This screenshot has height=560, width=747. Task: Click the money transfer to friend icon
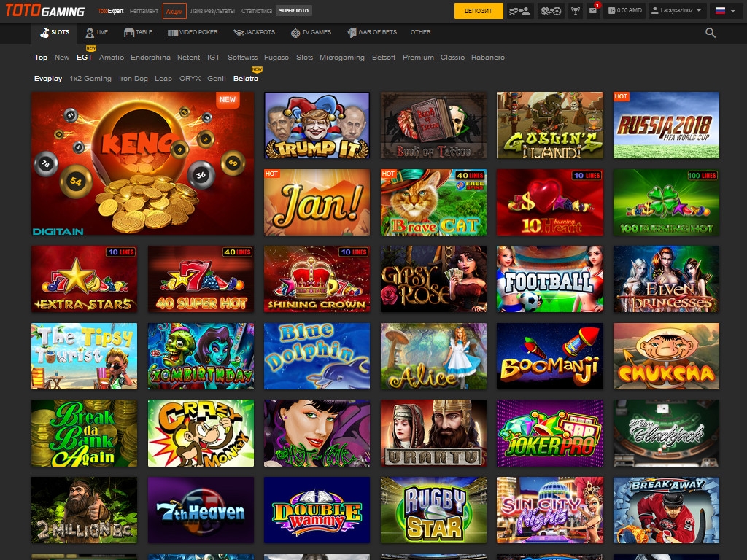tap(520, 11)
